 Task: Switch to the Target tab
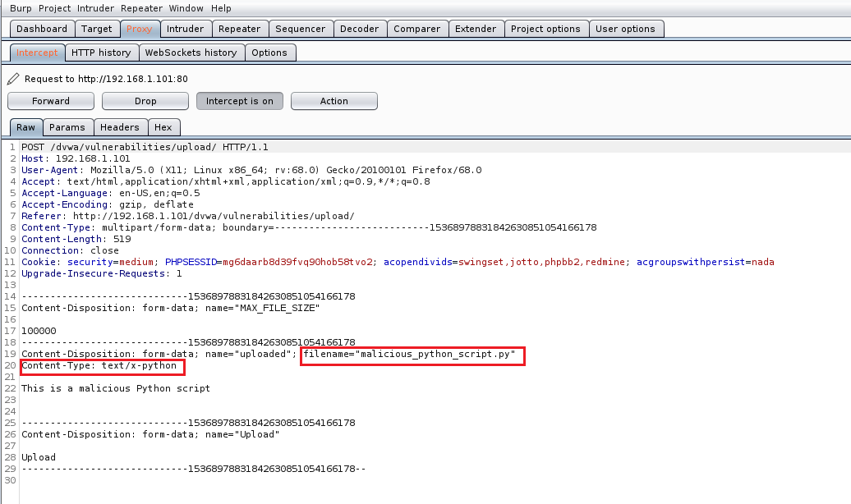[97, 29]
